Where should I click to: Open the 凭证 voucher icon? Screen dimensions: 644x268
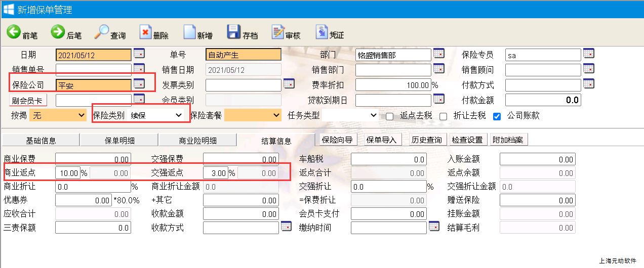pos(321,32)
